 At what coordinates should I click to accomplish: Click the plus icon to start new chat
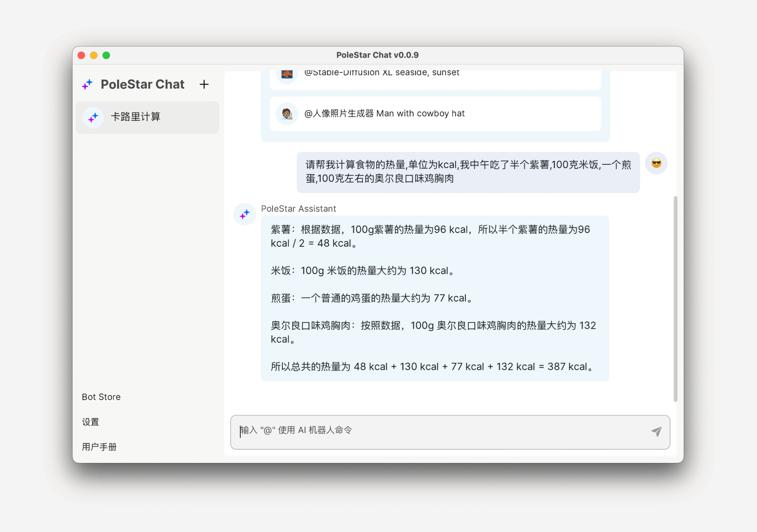[204, 85]
